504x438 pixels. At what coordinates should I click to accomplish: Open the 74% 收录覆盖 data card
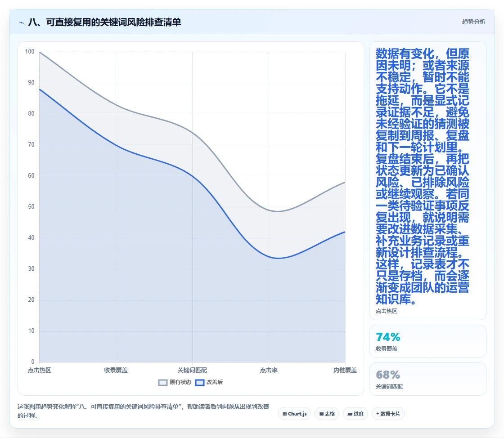coord(428,341)
